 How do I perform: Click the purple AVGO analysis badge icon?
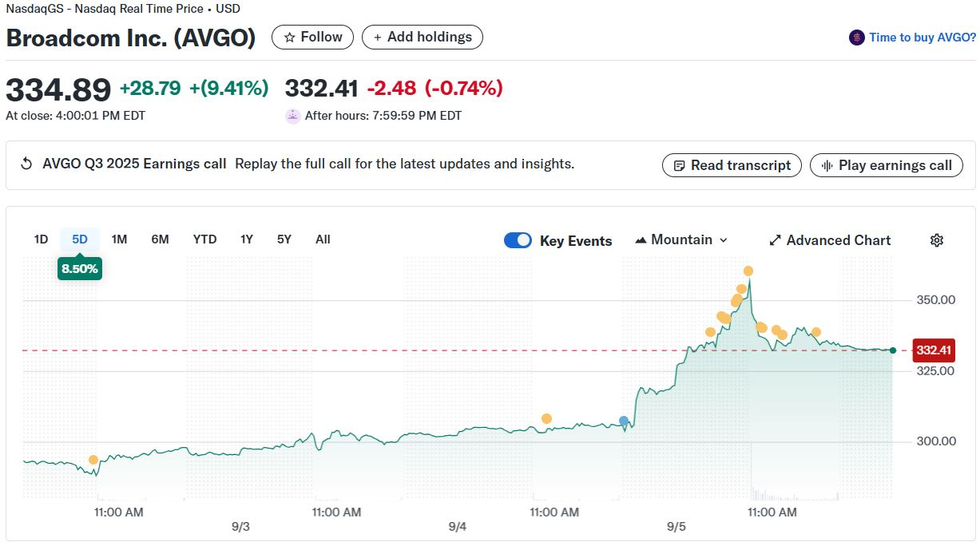[x=857, y=38]
